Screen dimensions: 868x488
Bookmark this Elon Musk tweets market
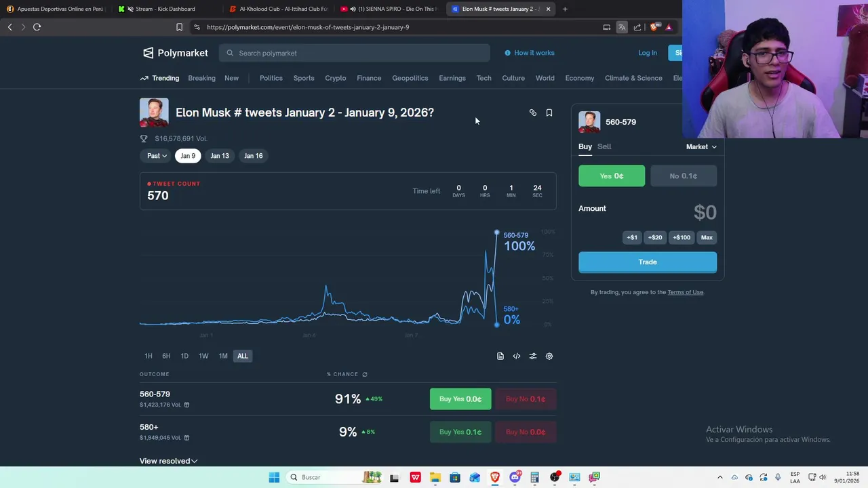[x=549, y=113]
